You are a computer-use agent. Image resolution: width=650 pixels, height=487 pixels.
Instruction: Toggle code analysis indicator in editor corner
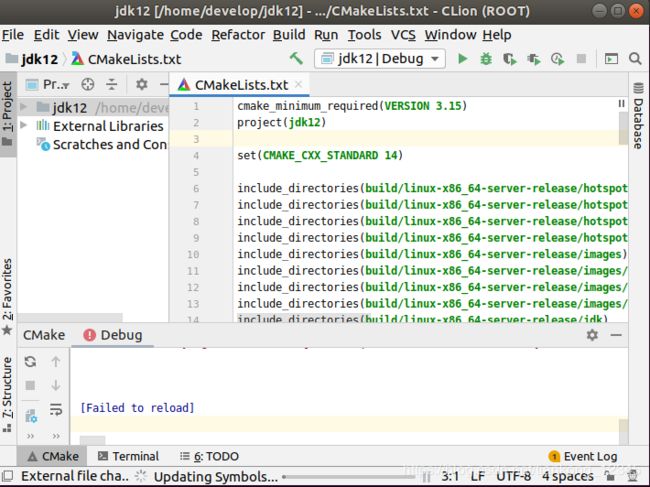pos(621,104)
